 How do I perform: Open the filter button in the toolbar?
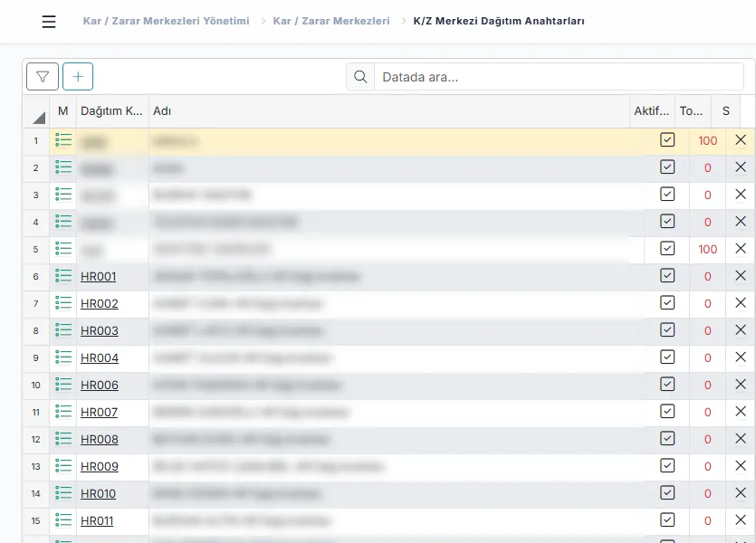[x=43, y=77]
